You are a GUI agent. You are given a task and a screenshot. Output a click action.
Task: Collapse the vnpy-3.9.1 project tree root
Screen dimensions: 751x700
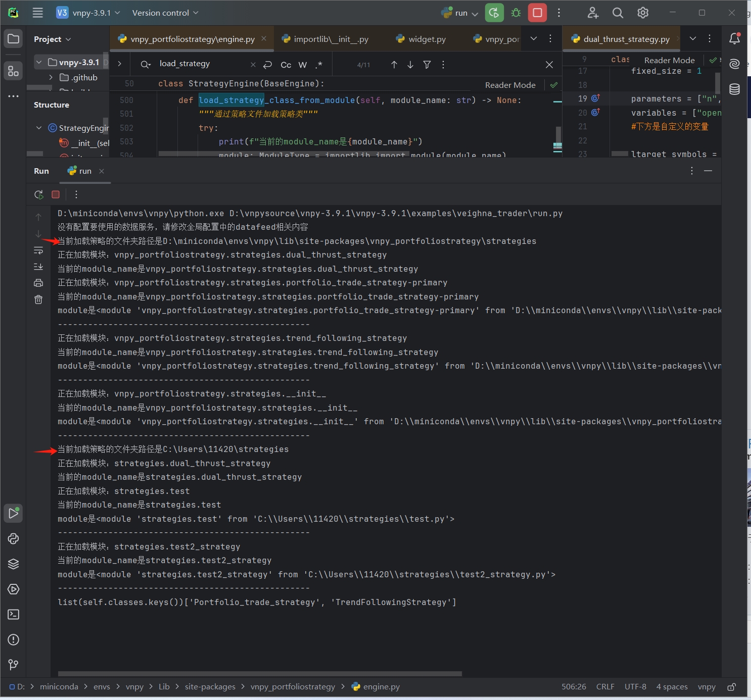coord(39,62)
